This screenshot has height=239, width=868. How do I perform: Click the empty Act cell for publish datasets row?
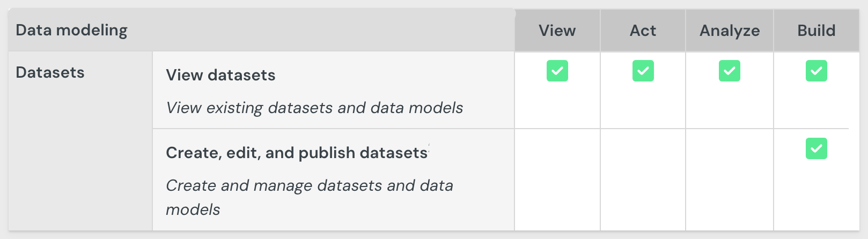point(643,180)
